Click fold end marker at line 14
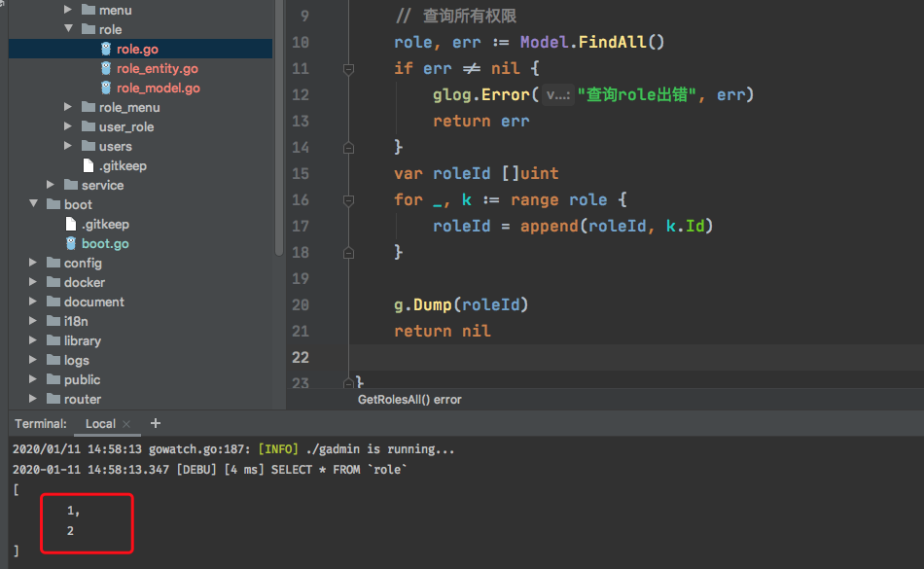 [348, 148]
